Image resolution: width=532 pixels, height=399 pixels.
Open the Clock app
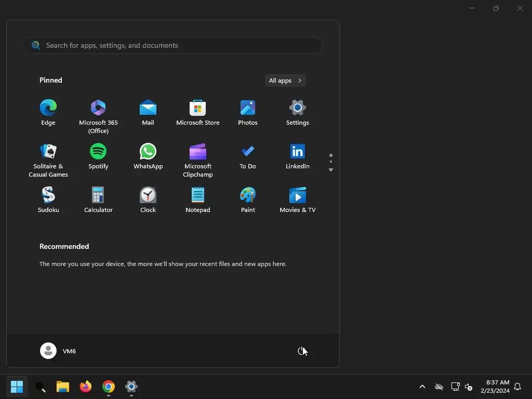coord(148,200)
